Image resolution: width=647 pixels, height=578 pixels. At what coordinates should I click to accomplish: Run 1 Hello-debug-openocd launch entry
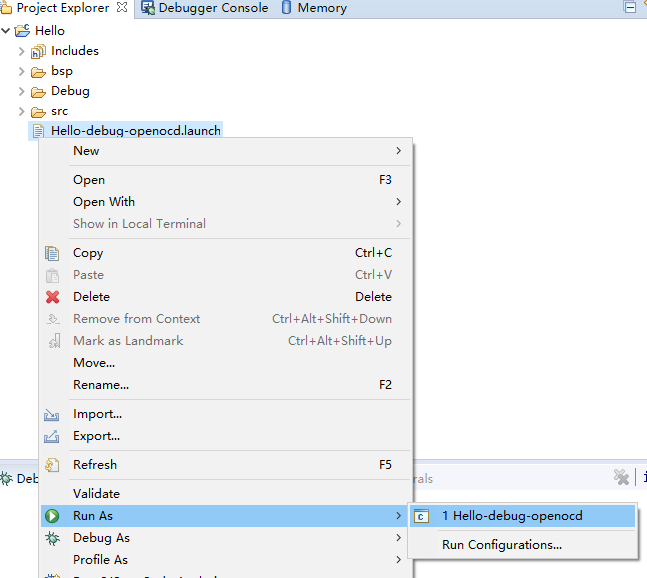(511, 516)
